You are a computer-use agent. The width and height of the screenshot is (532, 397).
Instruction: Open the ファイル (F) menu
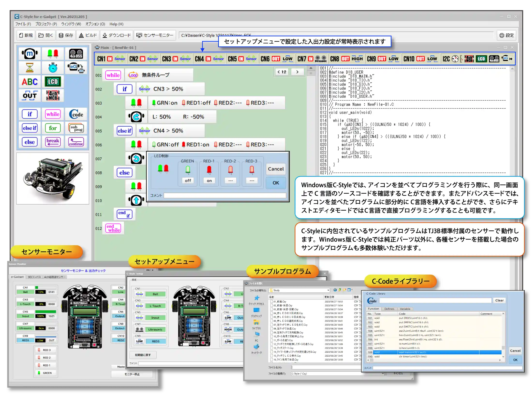click(23, 24)
